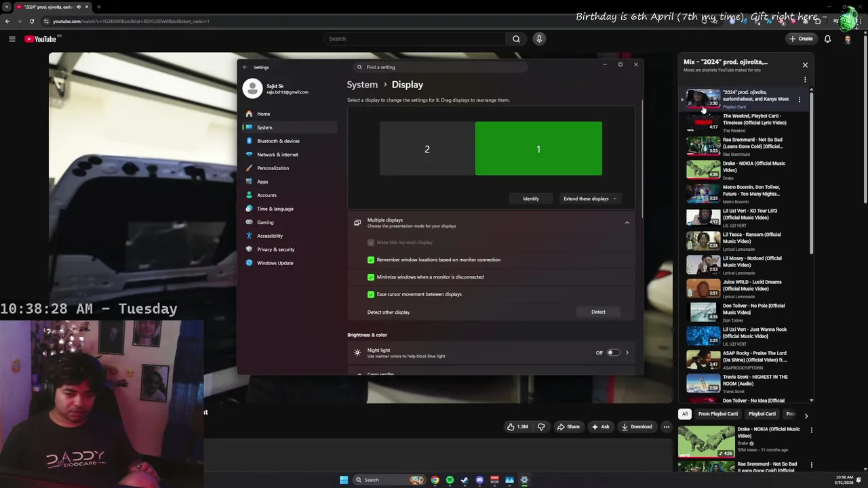Image resolution: width=868 pixels, height=488 pixels.
Task: Click the Download button under video
Action: [637, 427]
